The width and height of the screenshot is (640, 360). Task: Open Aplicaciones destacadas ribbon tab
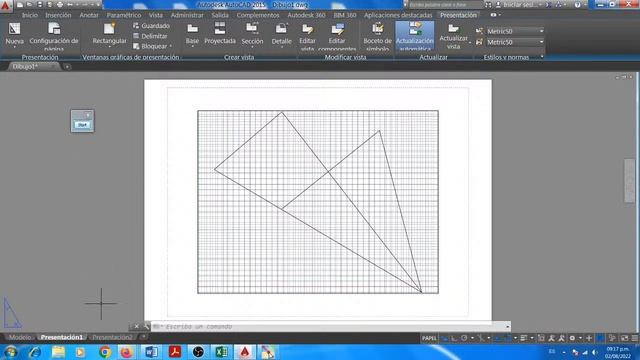398,15
